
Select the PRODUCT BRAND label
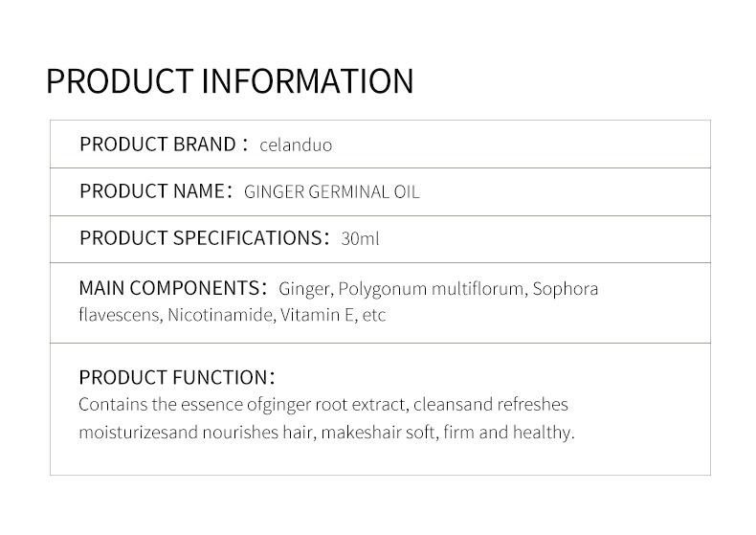pyautogui.click(x=157, y=145)
